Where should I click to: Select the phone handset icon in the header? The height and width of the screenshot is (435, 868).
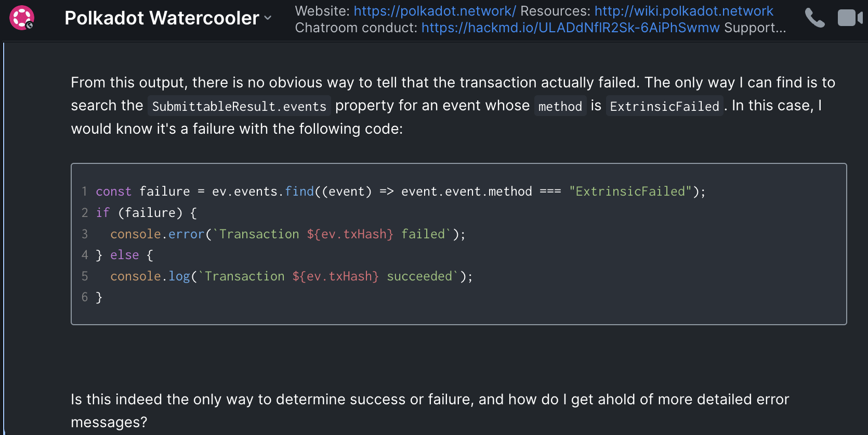814,17
